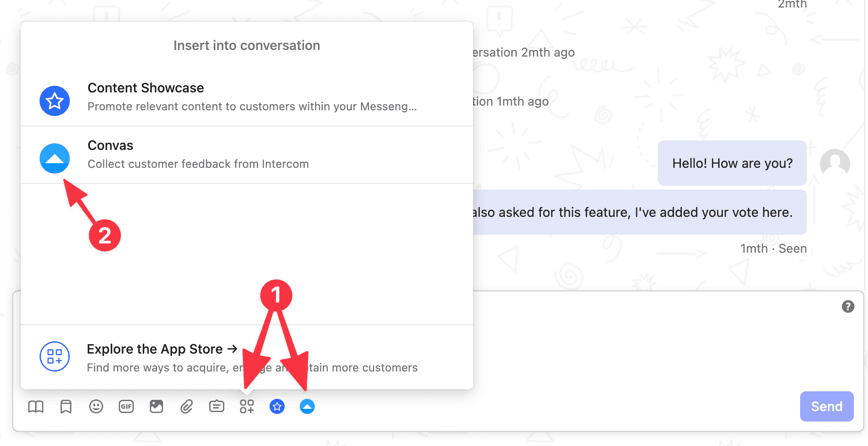868x446 pixels.
Task: Click the Send button
Action: [x=827, y=406]
